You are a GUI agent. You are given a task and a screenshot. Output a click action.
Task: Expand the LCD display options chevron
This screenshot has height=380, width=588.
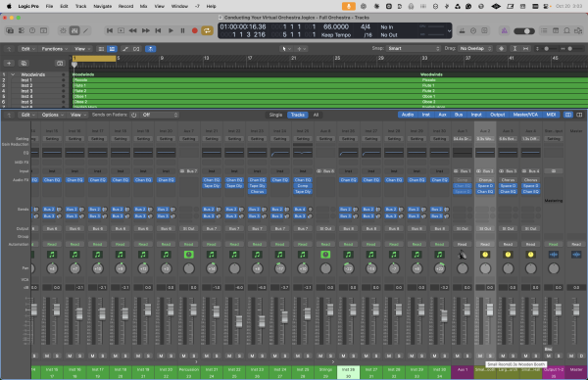point(449,31)
